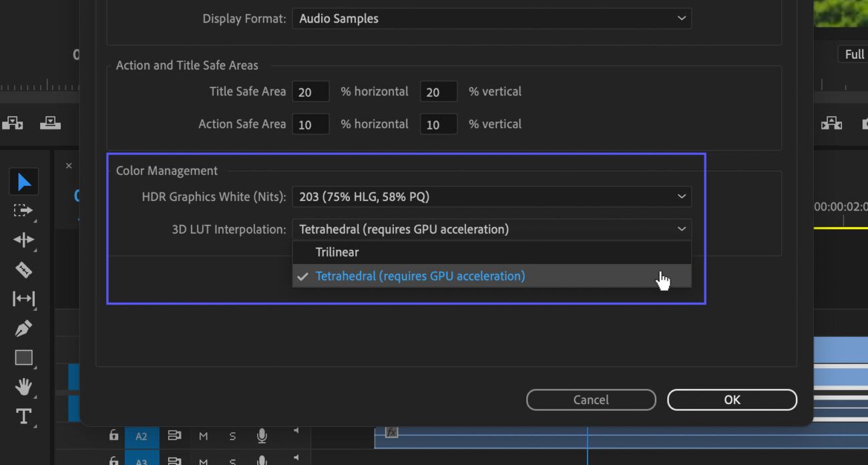Start voice-over recording on track A2

click(x=262, y=436)
